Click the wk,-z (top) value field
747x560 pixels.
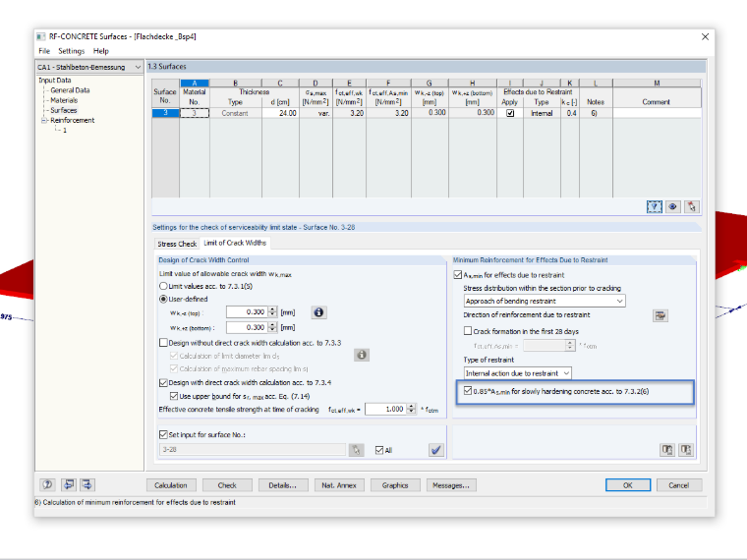(248, 311)
